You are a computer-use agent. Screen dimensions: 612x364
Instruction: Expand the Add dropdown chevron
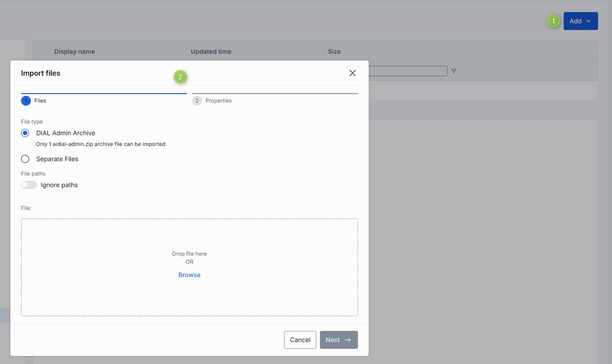tap(589, 21)
